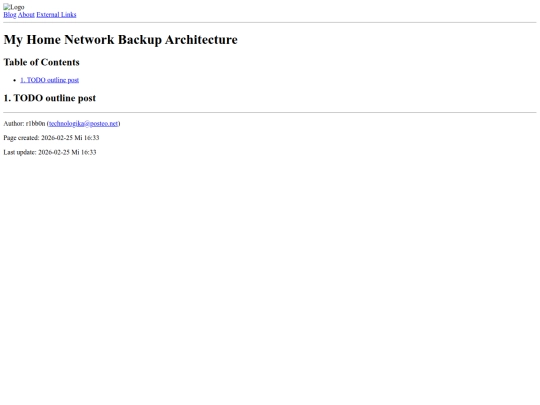The image size is (540, 405).
Task: Click the 'Last update: 2026-02-25' line
Action: 50,152
